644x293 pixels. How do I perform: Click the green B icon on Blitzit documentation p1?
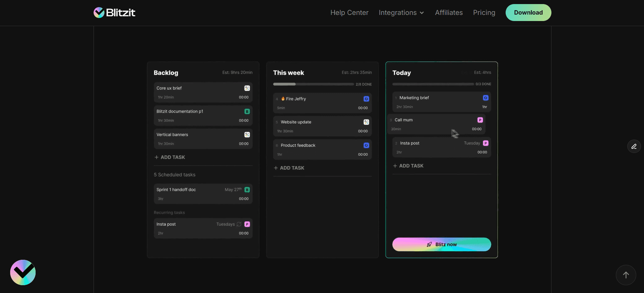[x=247, y=112]
